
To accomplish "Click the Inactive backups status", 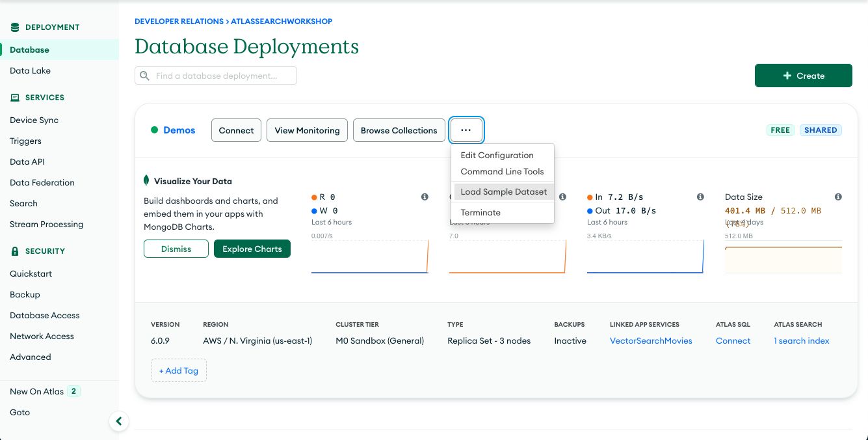I will 570,341.
